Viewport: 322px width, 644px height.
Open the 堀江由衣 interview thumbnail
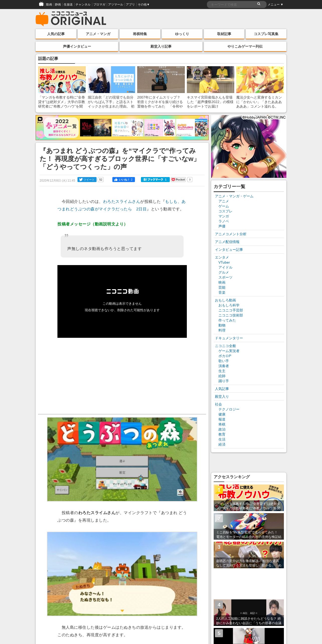[111, 80]
